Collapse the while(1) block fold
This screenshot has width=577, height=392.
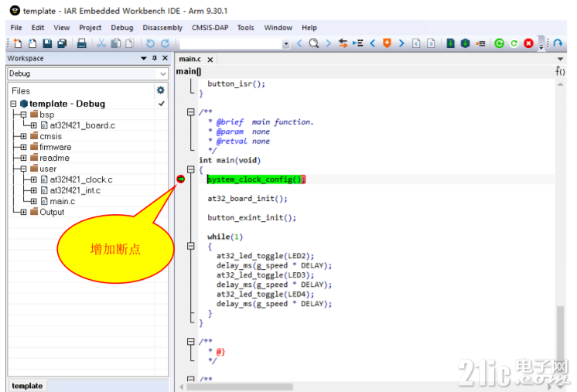pos(190,246)
